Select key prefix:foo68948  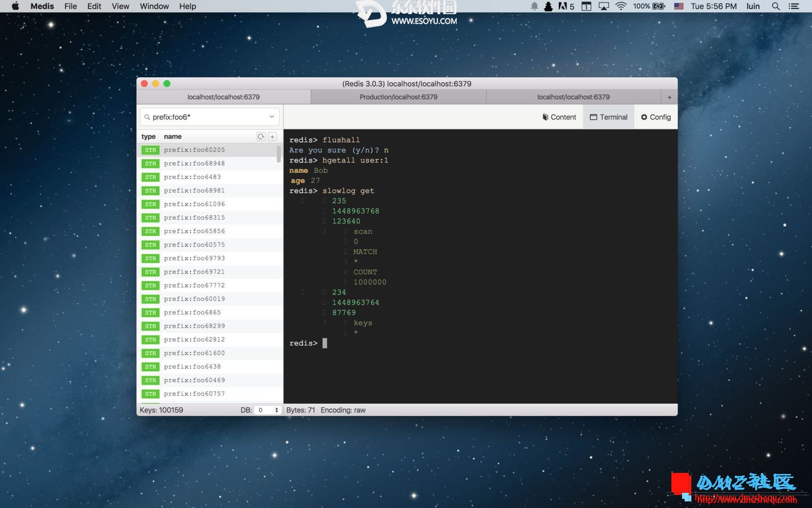pos(210,164)
